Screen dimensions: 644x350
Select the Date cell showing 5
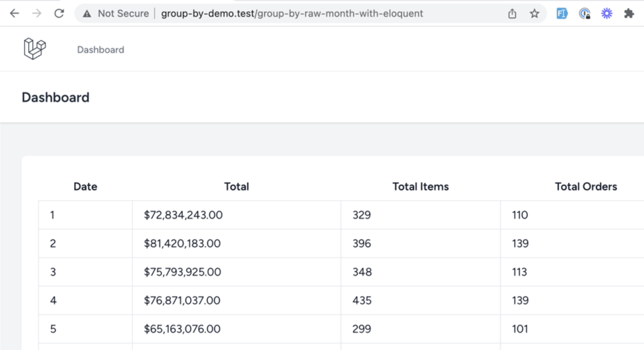pyautogui.click(x=85, y=329)
